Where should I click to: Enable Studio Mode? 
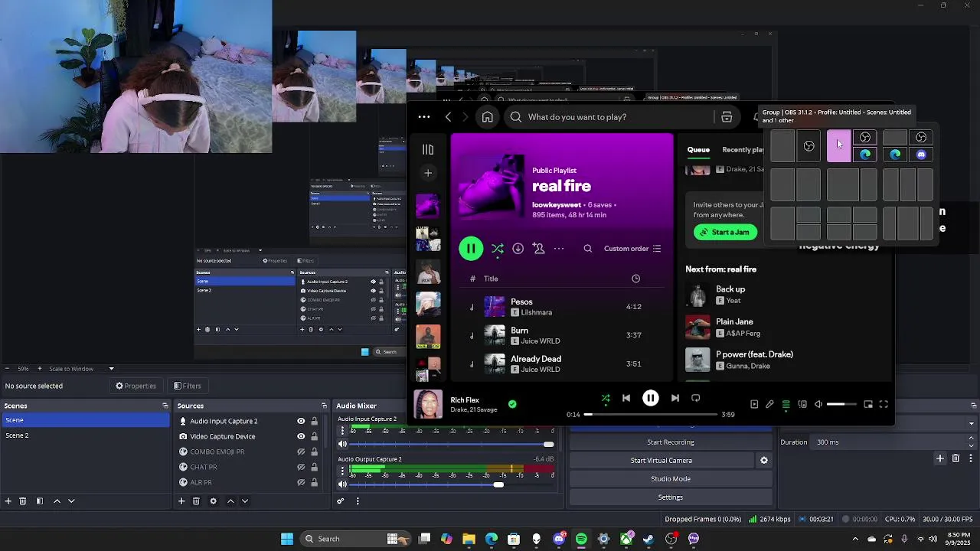coord(670,479)
